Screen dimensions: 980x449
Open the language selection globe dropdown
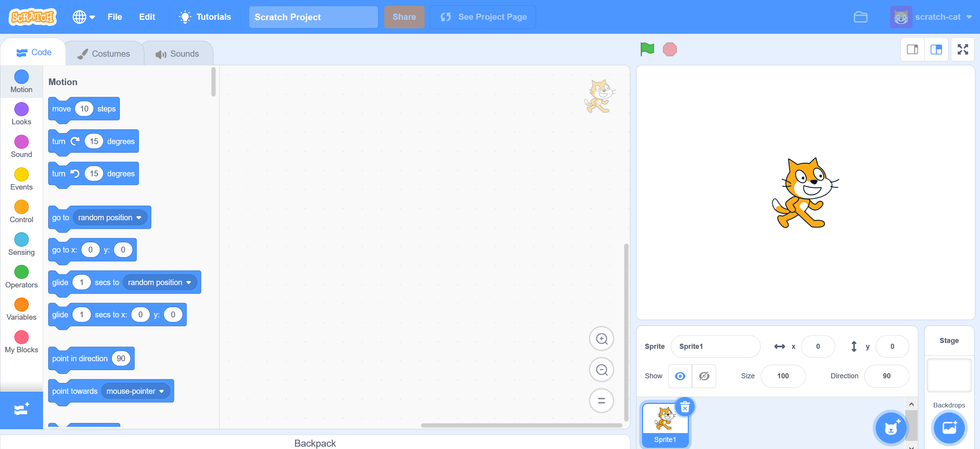pyautogui.click(x=83, y=17)
